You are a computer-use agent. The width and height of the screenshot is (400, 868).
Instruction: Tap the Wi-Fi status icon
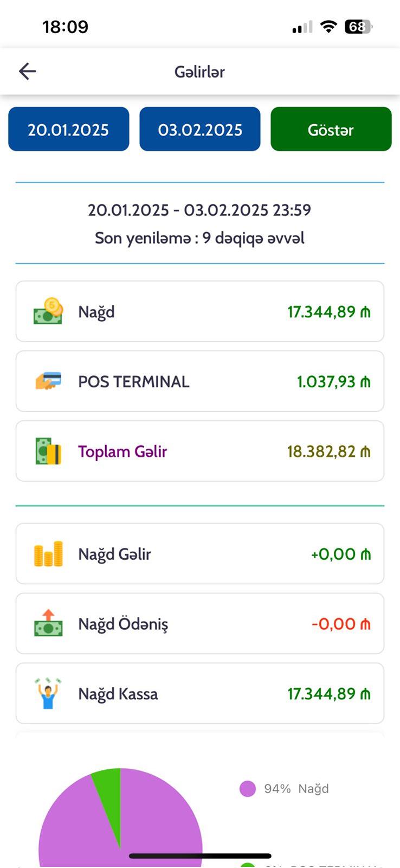coord(328,27)
